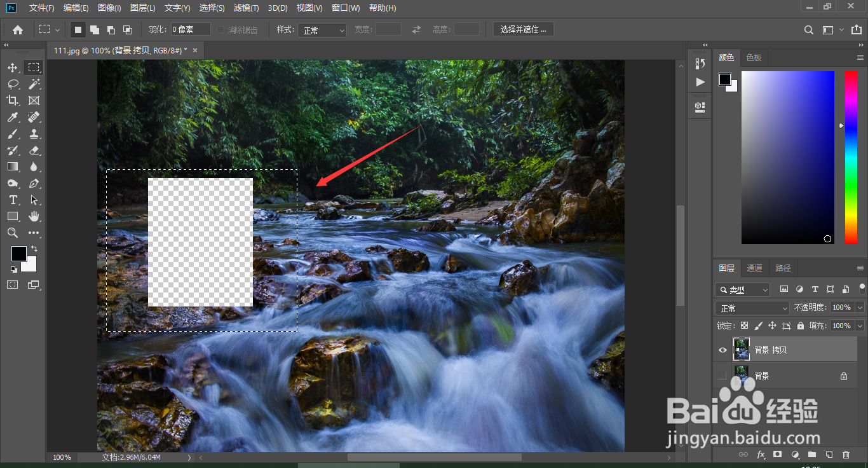The height and width of the screenshot is (468, 868).
Task: Open the Layers panel menu
Action: coord(860,268)
